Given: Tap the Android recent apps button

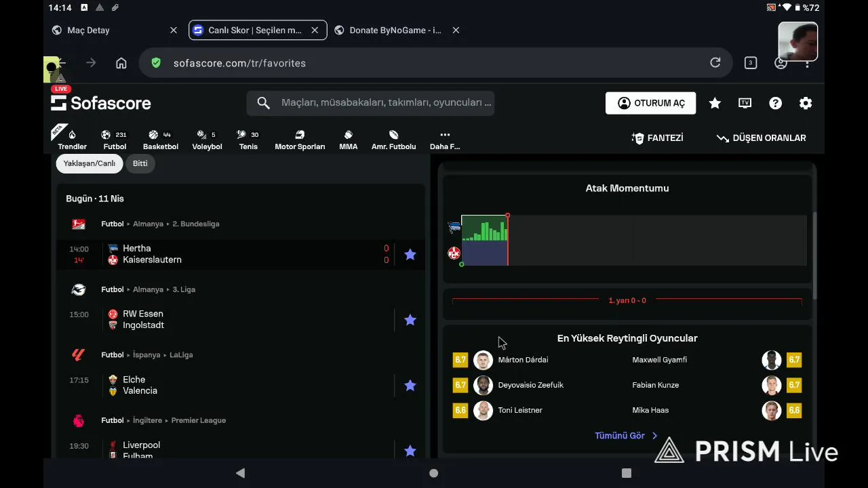Looking at the screenshot, I should pos(627,473).
